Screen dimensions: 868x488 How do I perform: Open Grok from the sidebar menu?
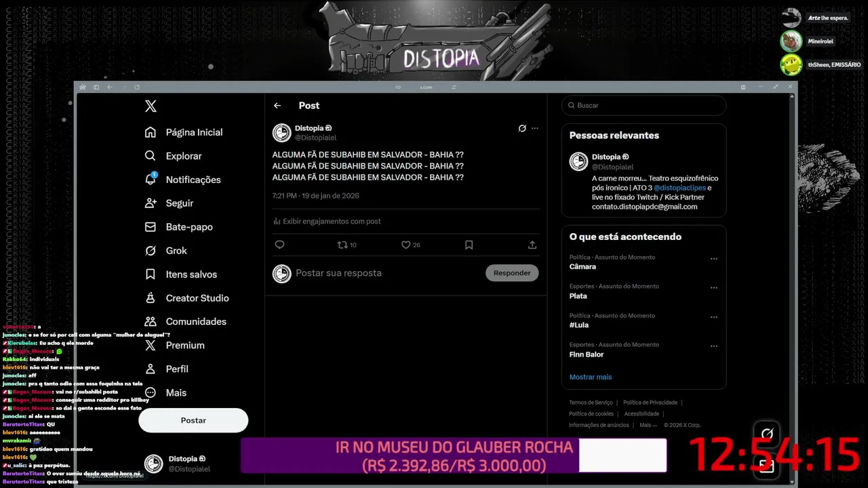[166, 251]
